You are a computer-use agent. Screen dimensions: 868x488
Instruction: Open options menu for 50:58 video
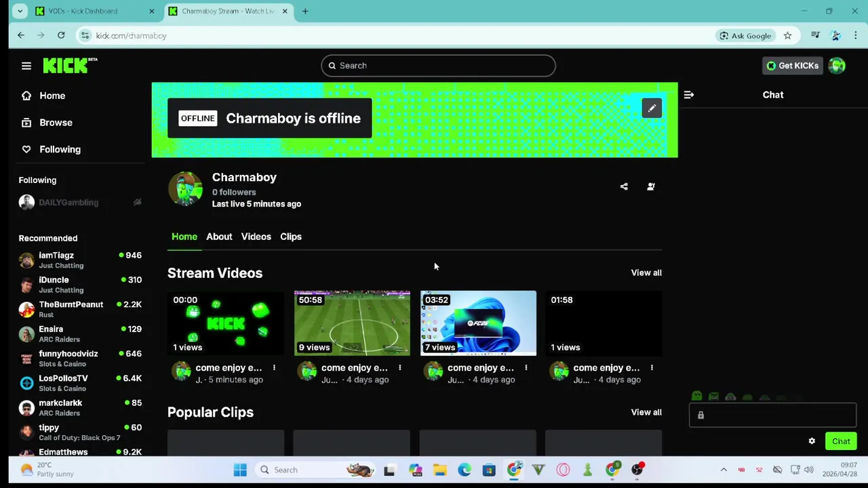pos(399,367)
